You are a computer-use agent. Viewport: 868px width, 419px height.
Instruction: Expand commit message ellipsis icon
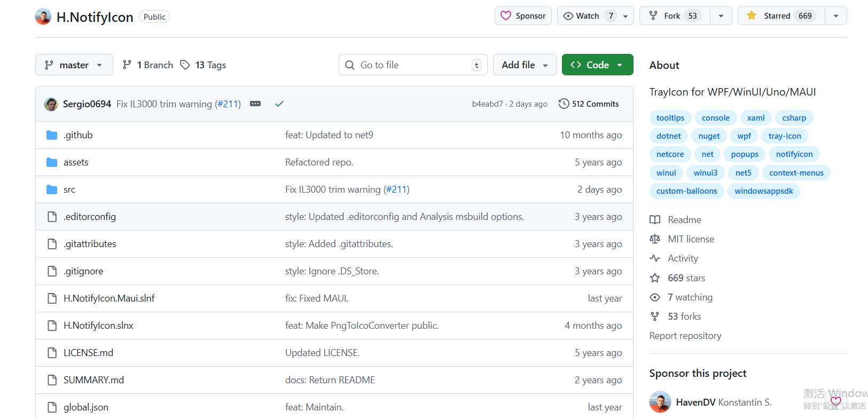pos(255,104)
